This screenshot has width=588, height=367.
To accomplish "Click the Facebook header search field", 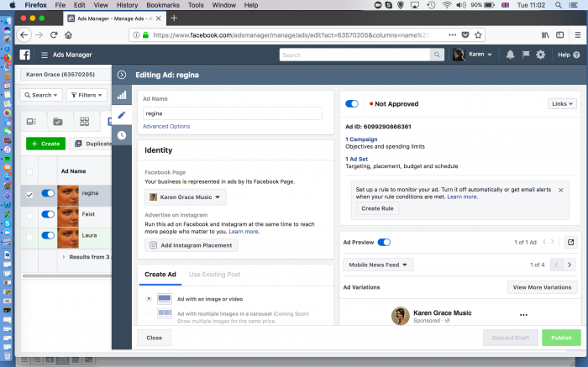I will pyautogui.click(x=354, y=55).
